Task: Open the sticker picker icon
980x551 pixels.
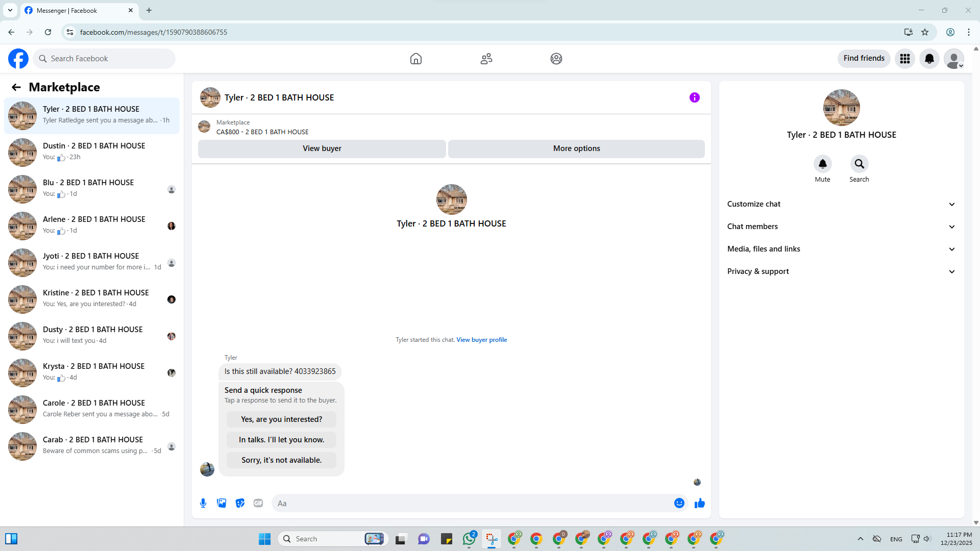Action: [x=240, y=503]
